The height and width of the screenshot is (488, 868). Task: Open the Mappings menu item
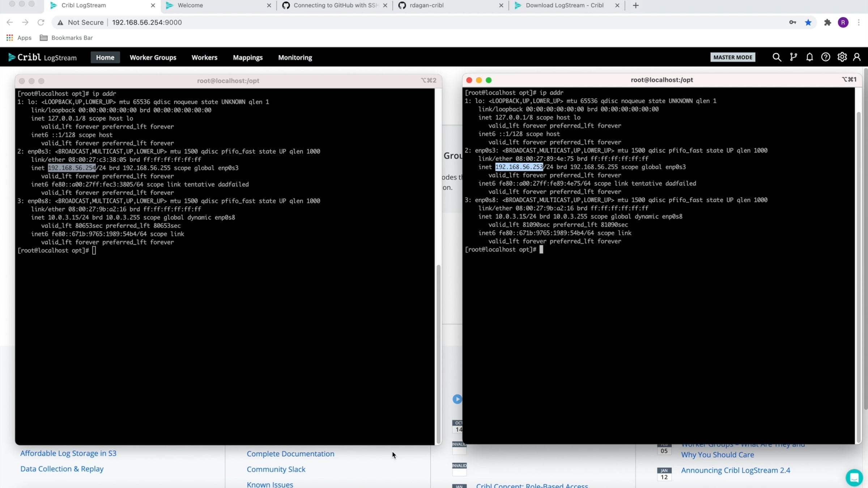pos(248,57)
